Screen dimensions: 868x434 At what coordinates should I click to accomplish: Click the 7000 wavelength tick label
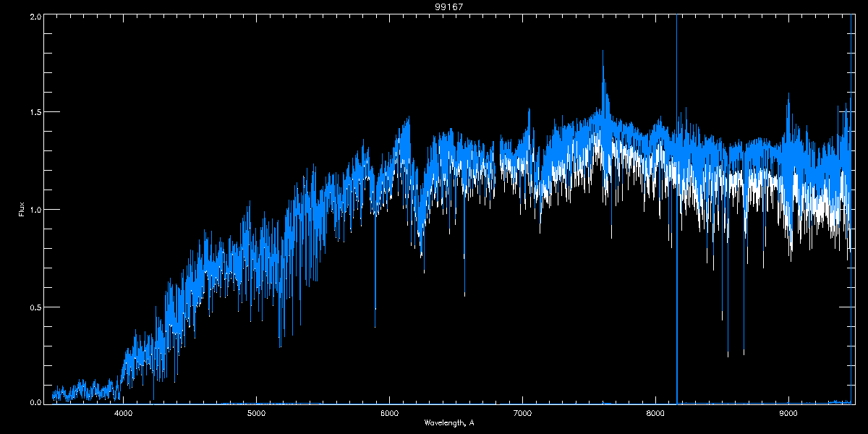click(x=522, y=413)
